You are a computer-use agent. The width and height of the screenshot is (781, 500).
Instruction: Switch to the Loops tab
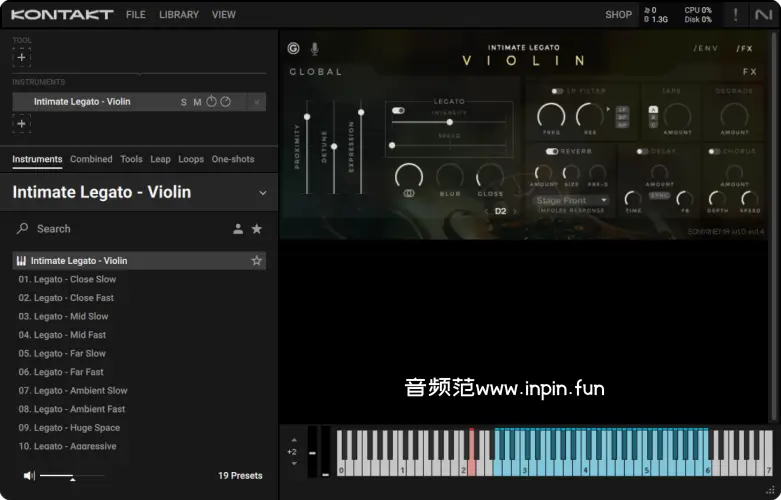(x=191, y=159)
